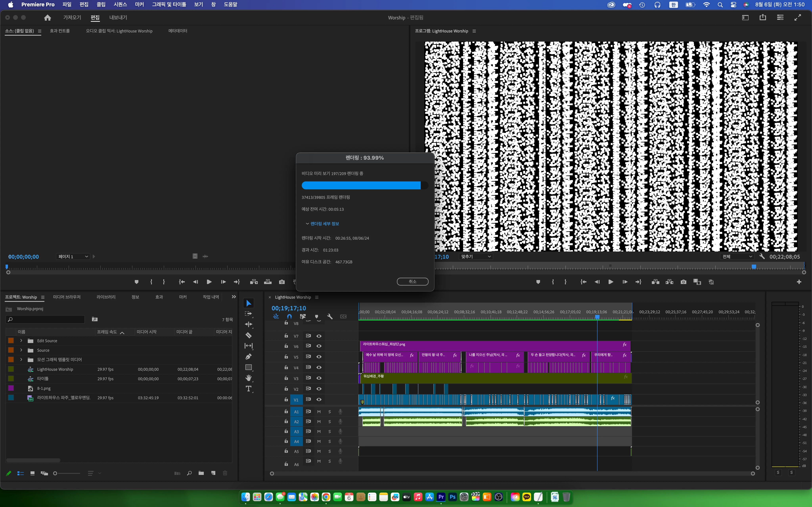
Task: Select the Razor tool
Action: click(x=248, y=335)
